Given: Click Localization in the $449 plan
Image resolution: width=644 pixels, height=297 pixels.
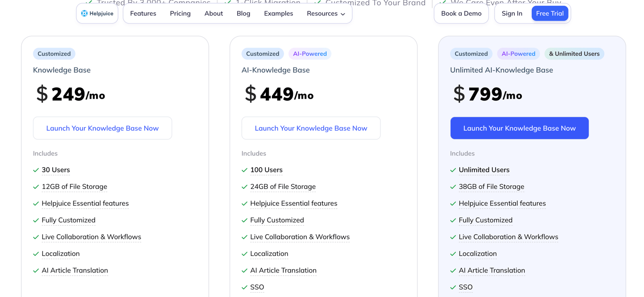Looking at the screenshot, I should coord(269,254).
